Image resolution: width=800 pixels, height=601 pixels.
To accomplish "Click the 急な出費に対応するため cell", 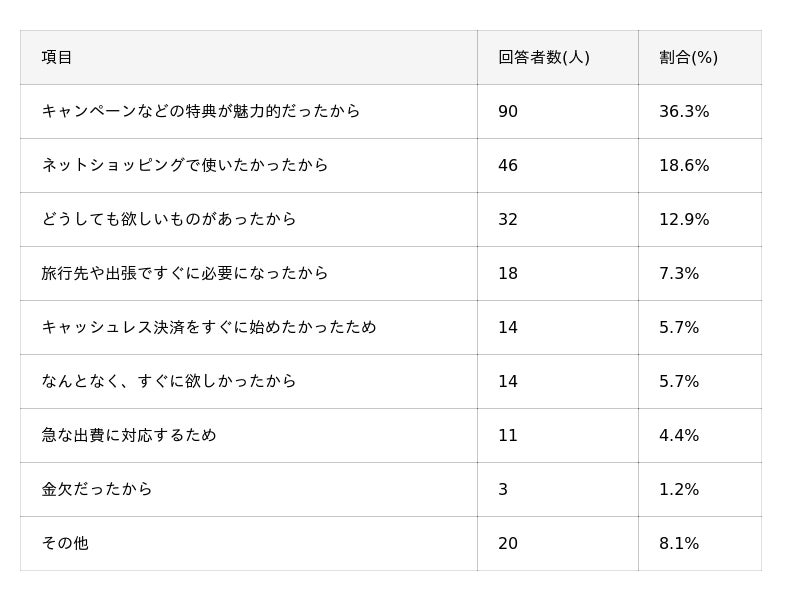I will click(129, 436).
